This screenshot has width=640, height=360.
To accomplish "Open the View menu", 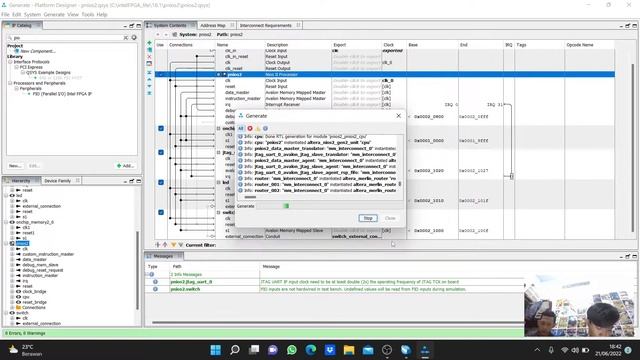I will point(73,14).
